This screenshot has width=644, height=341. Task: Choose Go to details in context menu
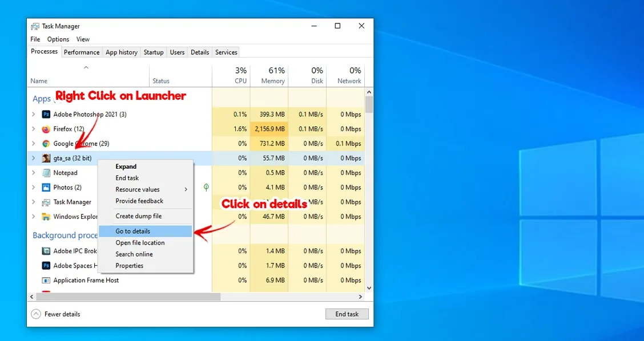[x=146, y=231]
